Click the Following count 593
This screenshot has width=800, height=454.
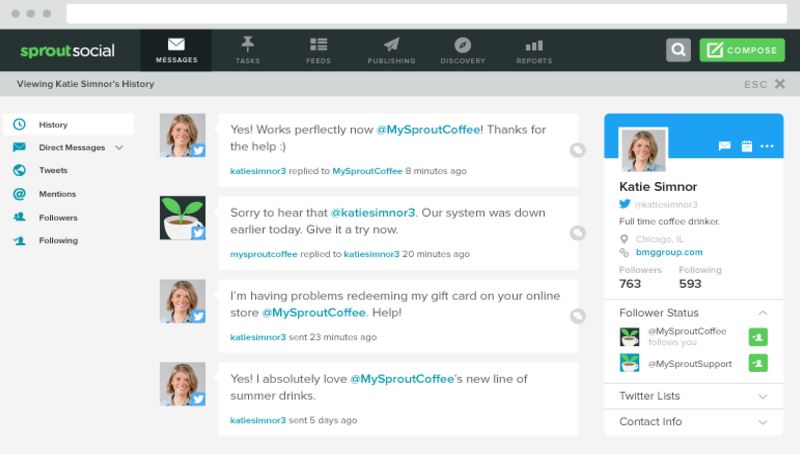pos(690,284)
